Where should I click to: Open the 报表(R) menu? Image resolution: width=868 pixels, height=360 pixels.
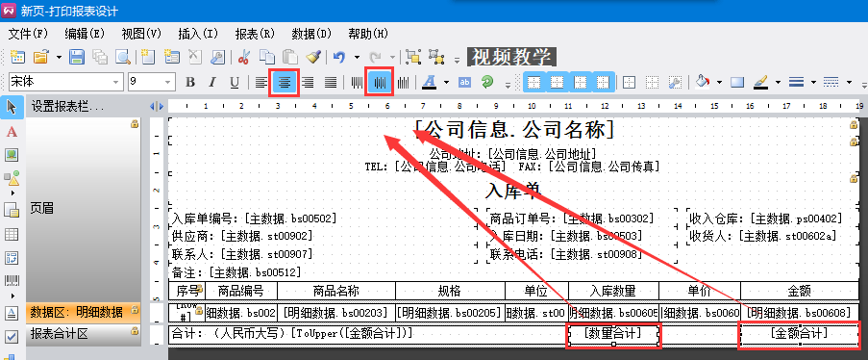[x=255, y=34]
